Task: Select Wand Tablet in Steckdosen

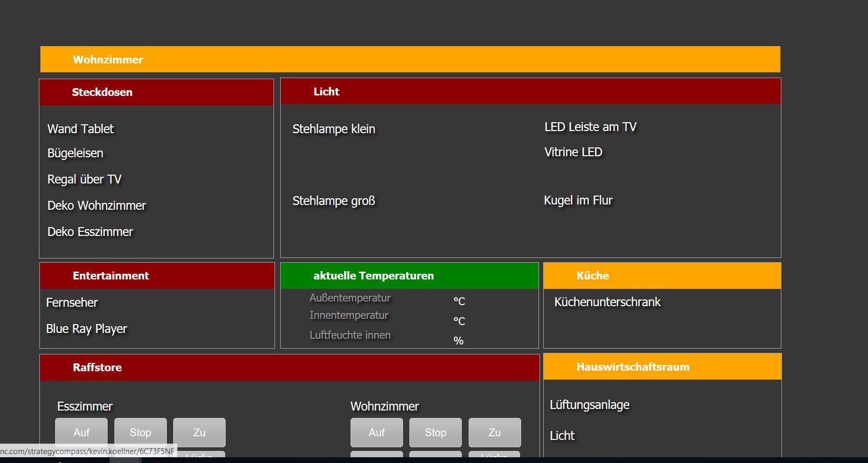Action: pos(80,129)
